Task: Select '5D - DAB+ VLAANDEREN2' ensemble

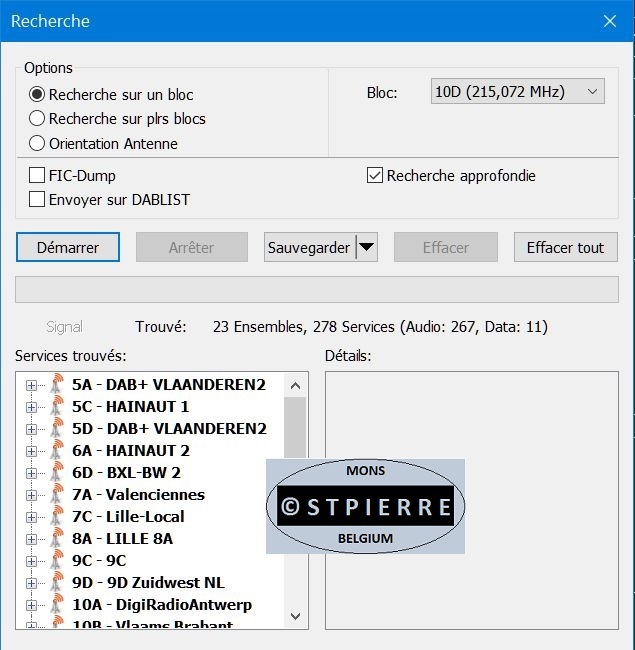Action: click(169, 429)
